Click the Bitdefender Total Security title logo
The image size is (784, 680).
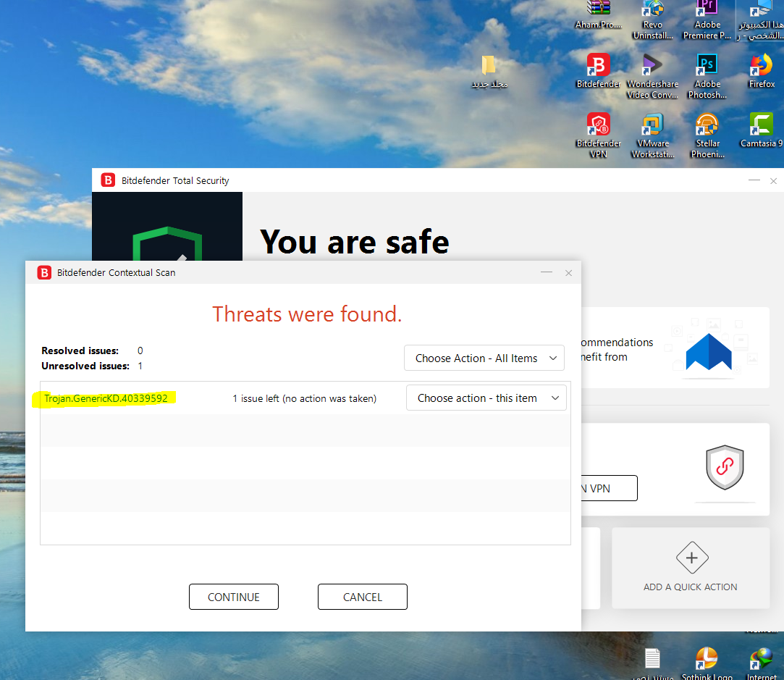point(108,180)
